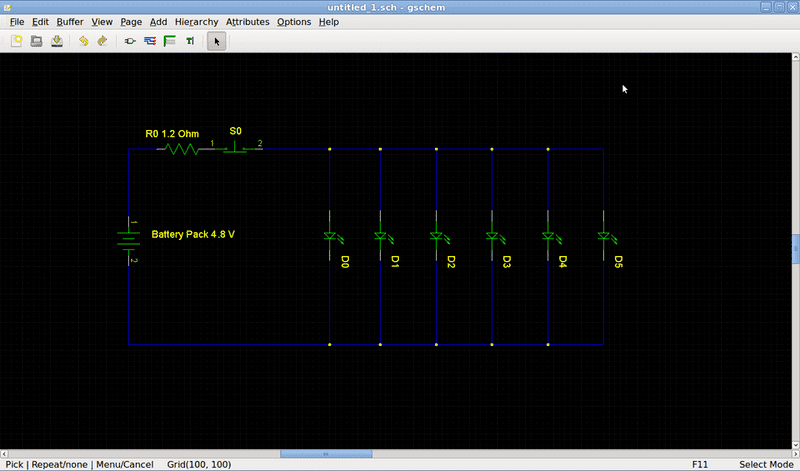Create a new schematic file

tap(16, 41)
